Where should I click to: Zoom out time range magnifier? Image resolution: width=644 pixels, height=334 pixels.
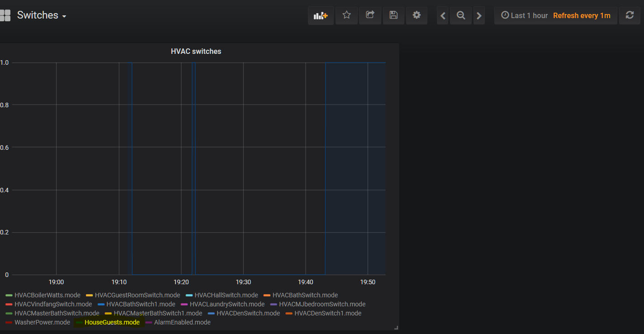tap(461, 15)
